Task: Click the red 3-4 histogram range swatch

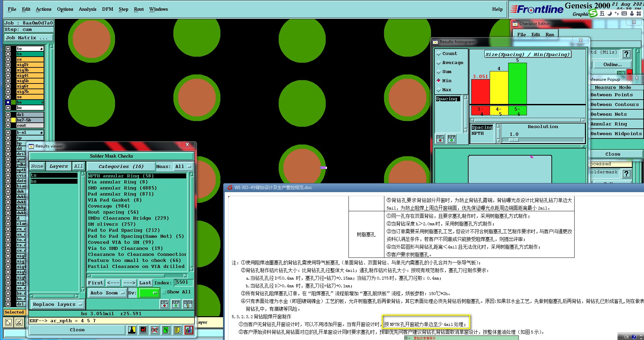Action: tap(481, 111)
